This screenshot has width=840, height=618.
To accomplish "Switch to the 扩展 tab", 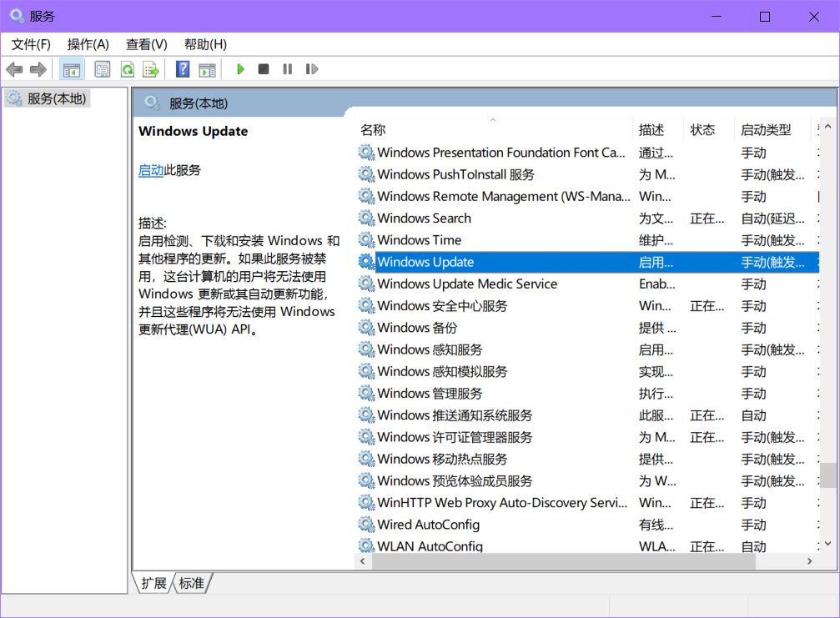I will pyautogui.click(x=153, y=583).
